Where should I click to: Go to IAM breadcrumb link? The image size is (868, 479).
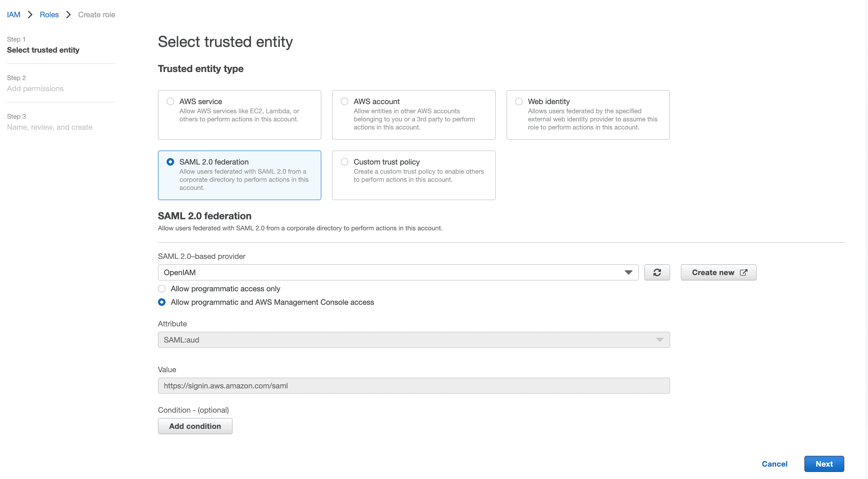pos(13,15)
